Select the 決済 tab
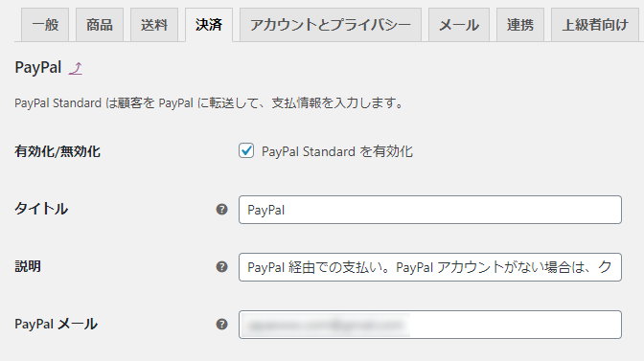 click(209, 25)
